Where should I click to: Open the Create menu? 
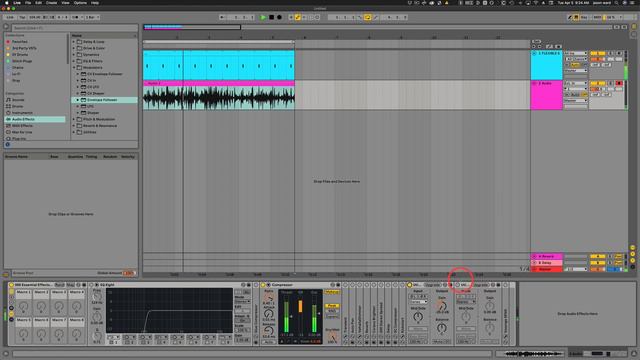pos(51,2)
